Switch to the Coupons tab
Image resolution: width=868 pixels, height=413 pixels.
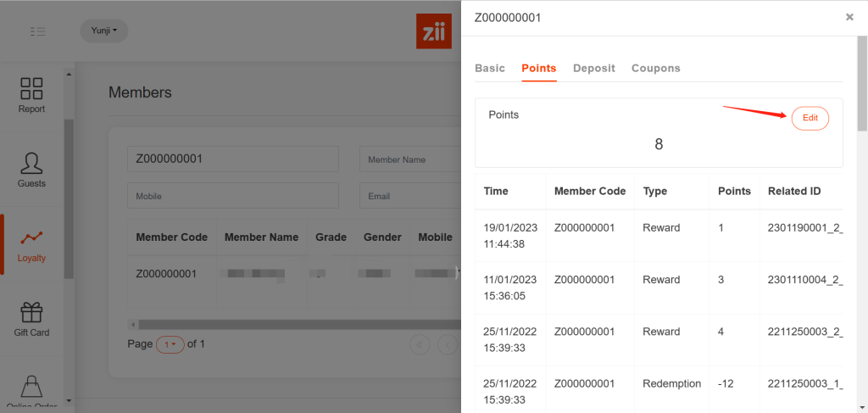(x=655, y=68)
